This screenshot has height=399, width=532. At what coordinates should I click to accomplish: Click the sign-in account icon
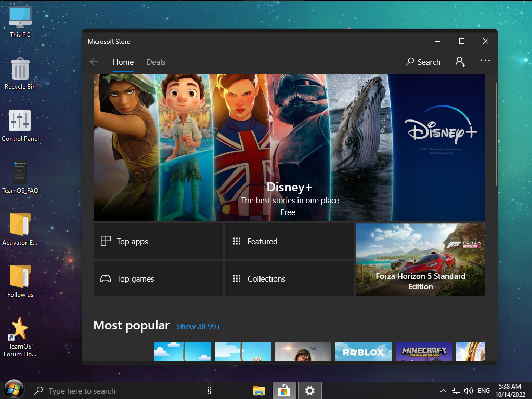click(x=460, y=62)
